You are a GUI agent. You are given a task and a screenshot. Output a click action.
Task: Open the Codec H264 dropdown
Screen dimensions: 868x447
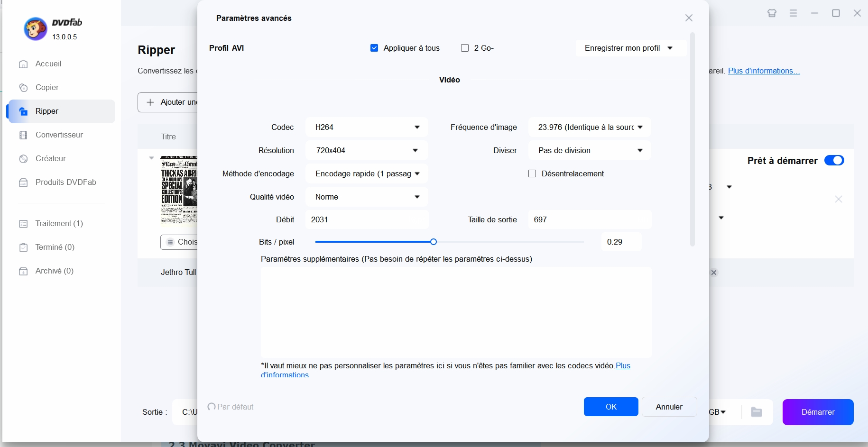point(367,127)
